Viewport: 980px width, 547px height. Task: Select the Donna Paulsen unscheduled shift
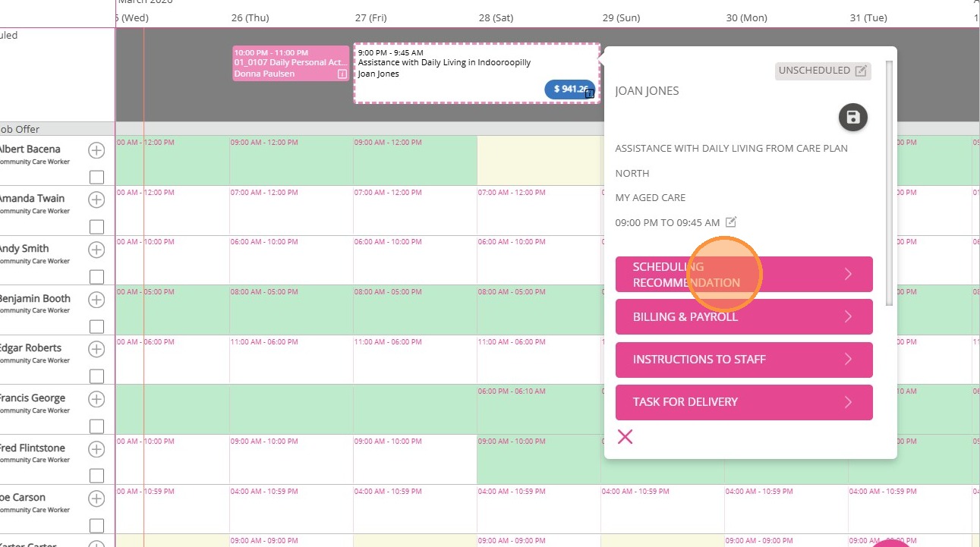[291, 63]
